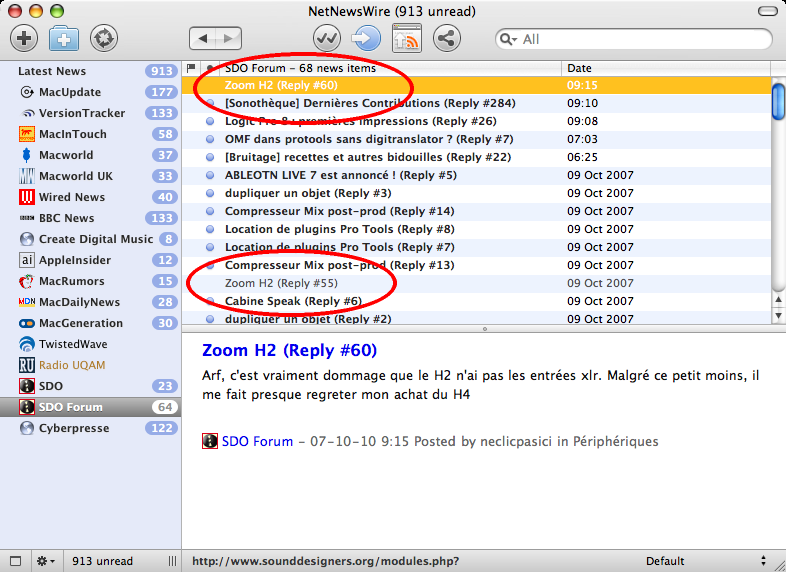This screenshot has width=786, height=572.
Task: Toggle unread dot for ABLEOTN LIVE 7 row
Action: point(210,175)
